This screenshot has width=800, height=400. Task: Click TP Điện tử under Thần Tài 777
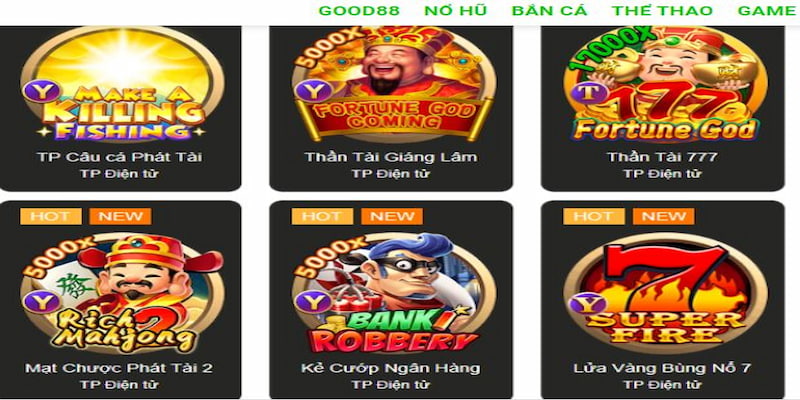pos(662,174)
